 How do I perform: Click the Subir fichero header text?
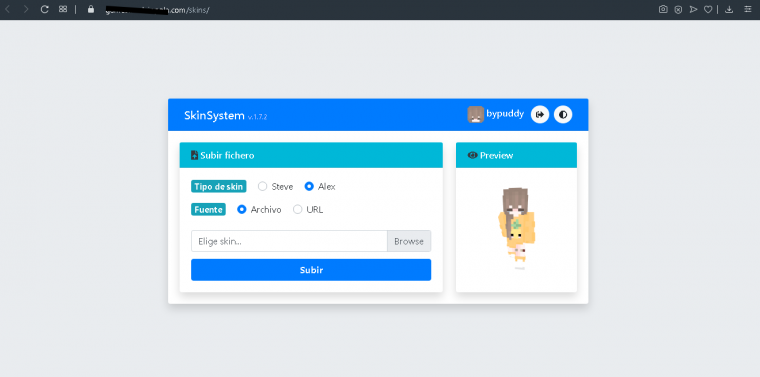227,156
